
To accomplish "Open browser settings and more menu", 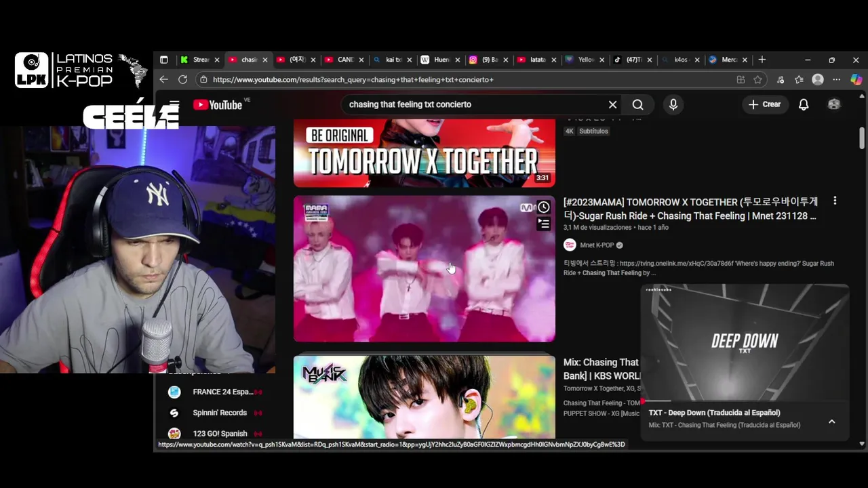I will pyautogui.click(x=837, y=79).
